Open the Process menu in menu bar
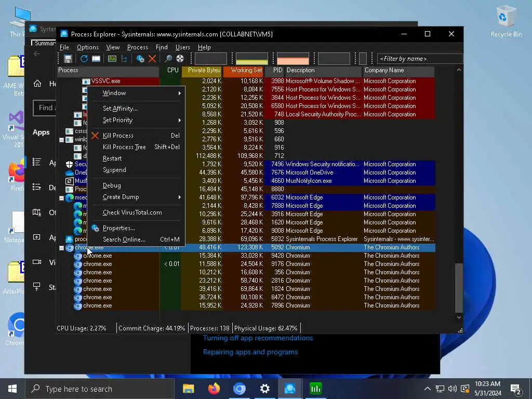Screen dimensions: 532x399 137,47
